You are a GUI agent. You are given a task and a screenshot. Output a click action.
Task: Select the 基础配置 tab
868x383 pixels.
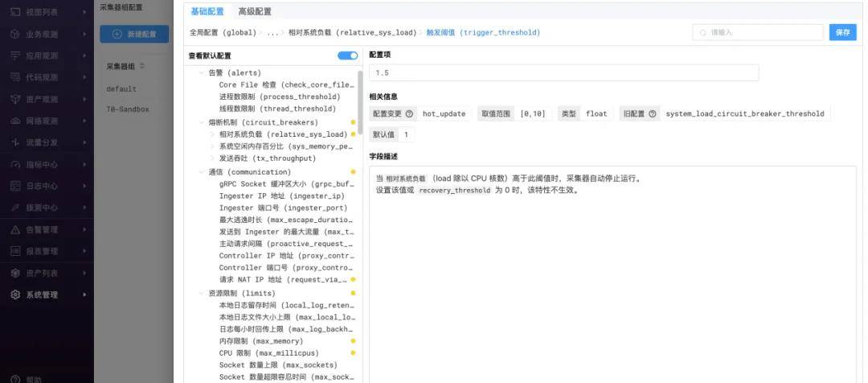point(207,11)
